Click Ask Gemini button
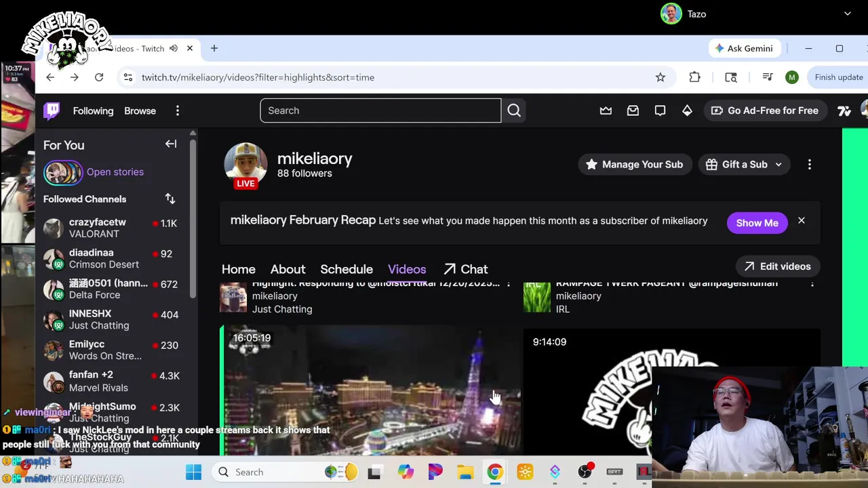The width and height of the screenshot is (868, 488). coord(744,48)
